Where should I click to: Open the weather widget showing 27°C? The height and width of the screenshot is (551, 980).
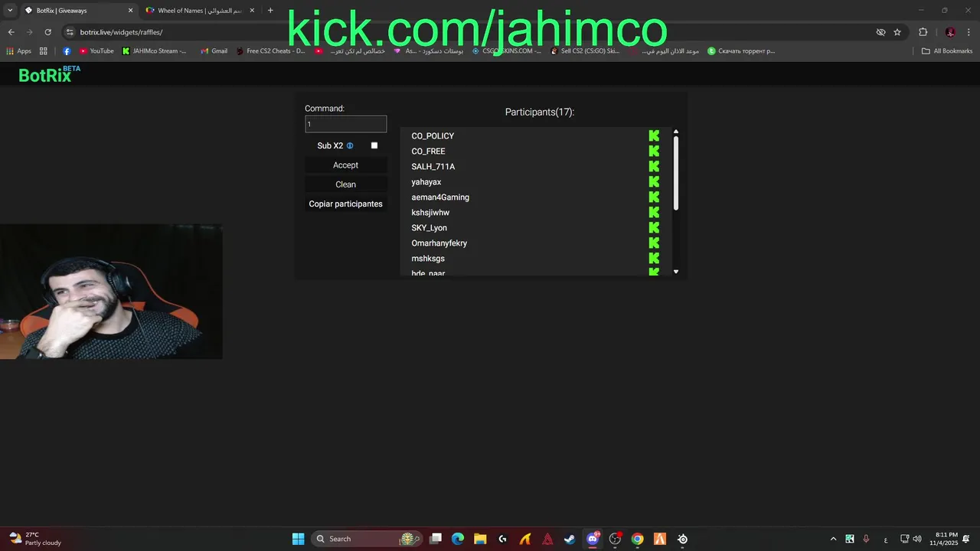35,539
